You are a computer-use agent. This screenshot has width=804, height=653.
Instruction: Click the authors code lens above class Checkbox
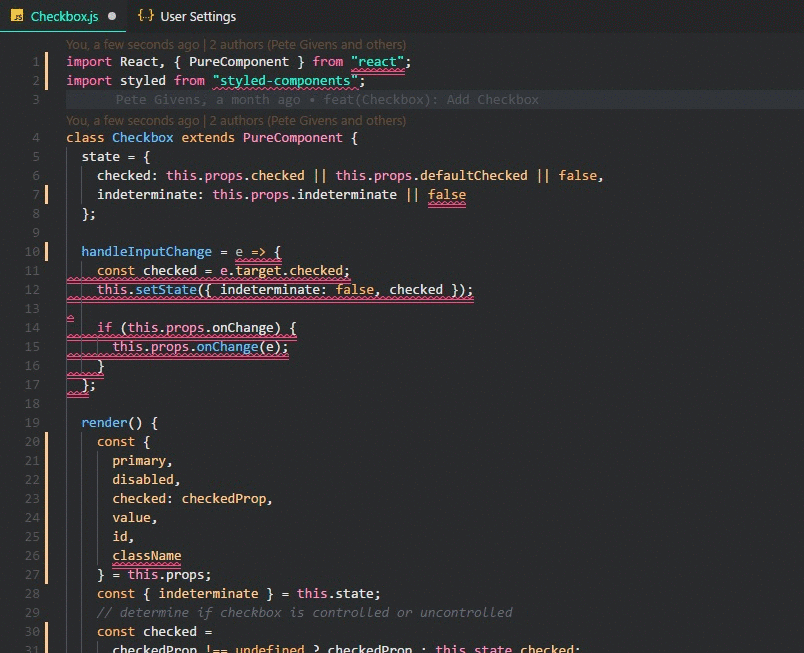tap(236, 120)
